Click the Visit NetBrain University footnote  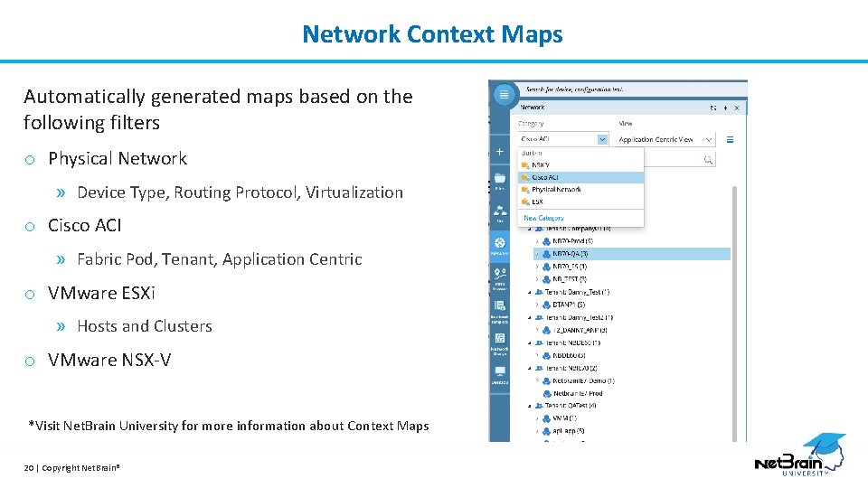[x=229, y=426]
